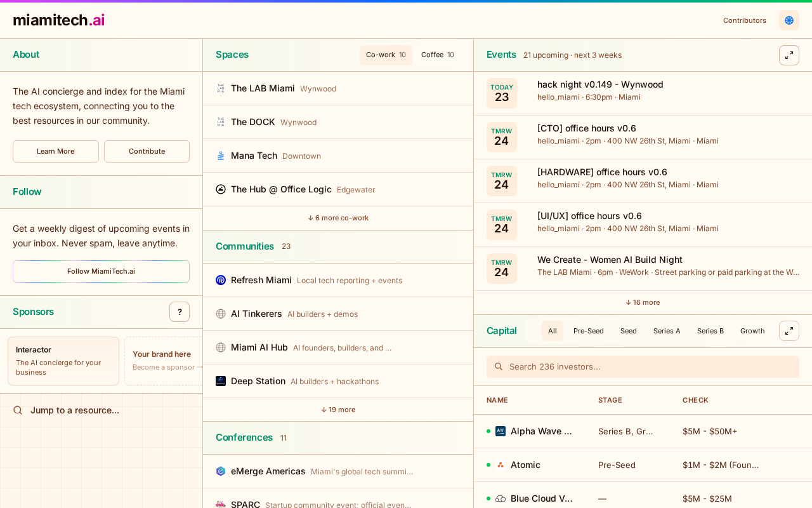Screen dimensions: 812x508
Task: Click the Deep Station logo icon
Action: point(221,381)
